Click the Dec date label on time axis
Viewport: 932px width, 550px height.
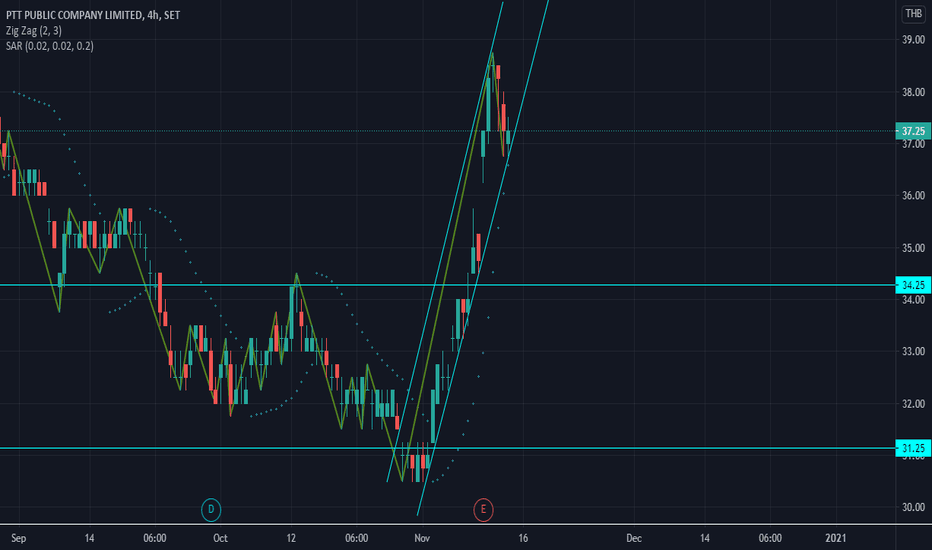click(634, 538)
